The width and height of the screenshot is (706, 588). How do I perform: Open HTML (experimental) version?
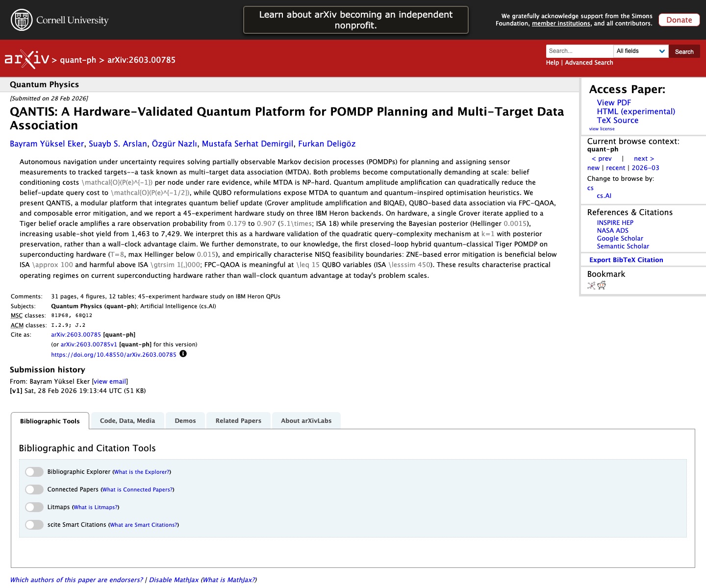[x=636, y=111]
